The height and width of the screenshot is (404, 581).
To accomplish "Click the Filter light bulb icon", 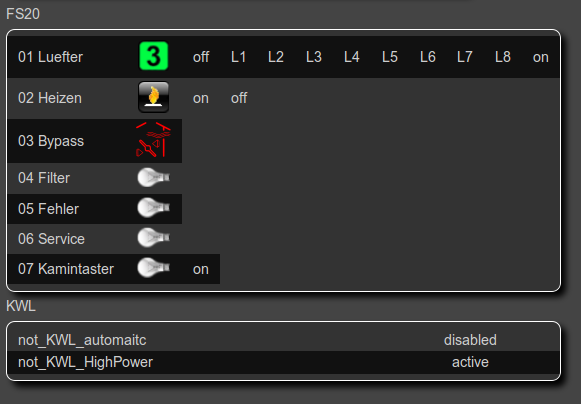I will click(x=153, y=178).
